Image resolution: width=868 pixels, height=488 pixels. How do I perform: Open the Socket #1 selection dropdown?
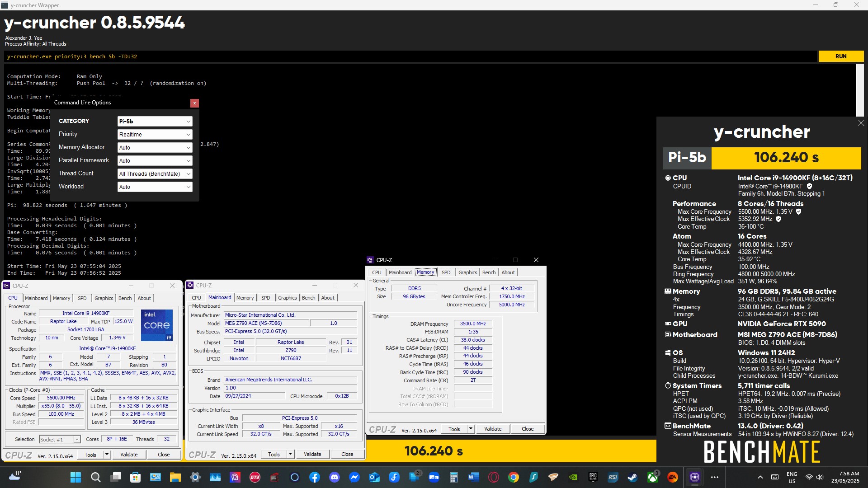(x=59, y=440)
